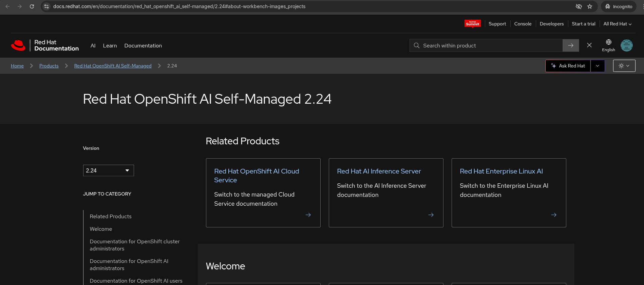This screenshot has width=644, height=285.
Task: Jump to the Welcome category
Action: point(101,229)
